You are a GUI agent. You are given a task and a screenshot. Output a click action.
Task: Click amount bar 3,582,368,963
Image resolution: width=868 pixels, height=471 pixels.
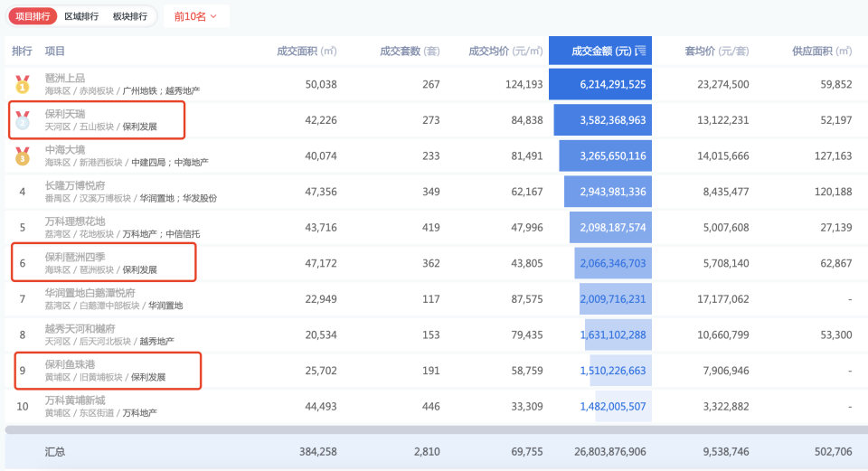pos(603,120)
